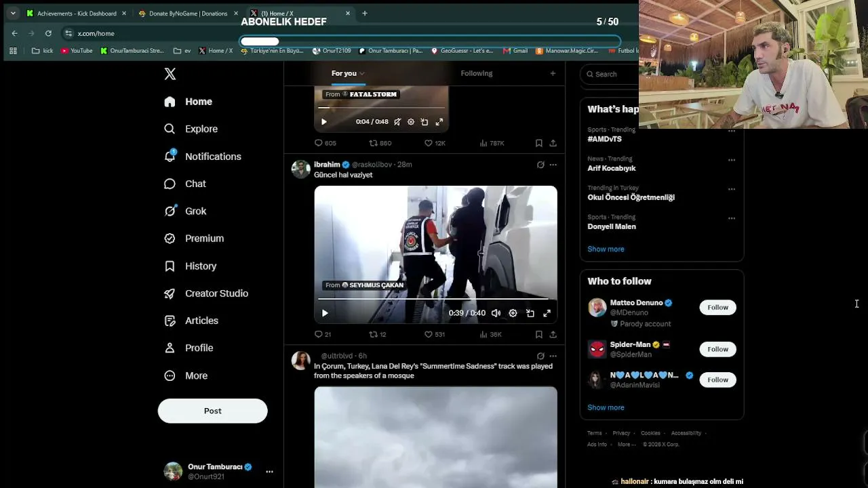The image size is (868, 488).
Task: Open the Privacy footer link
Action: point(621,433)
